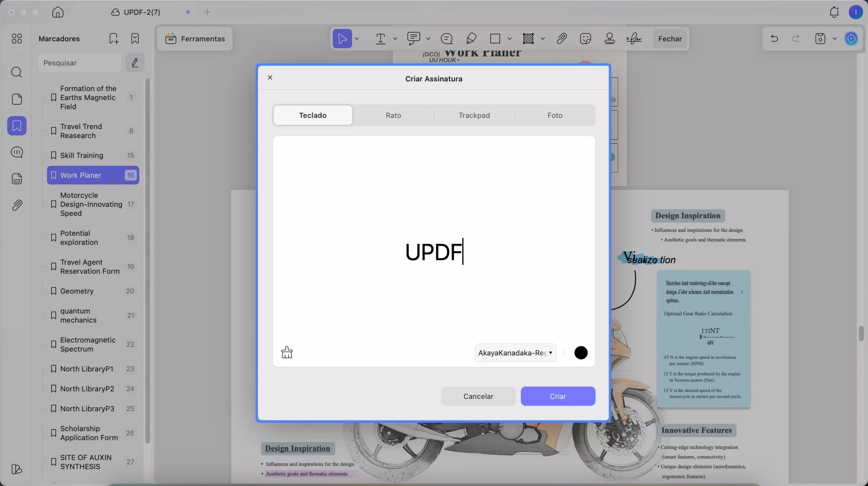The height and width of the screenshot is (486, 868).
Task: Open the notifications bell
Action: pyautogui.click(x=834, y=12)
